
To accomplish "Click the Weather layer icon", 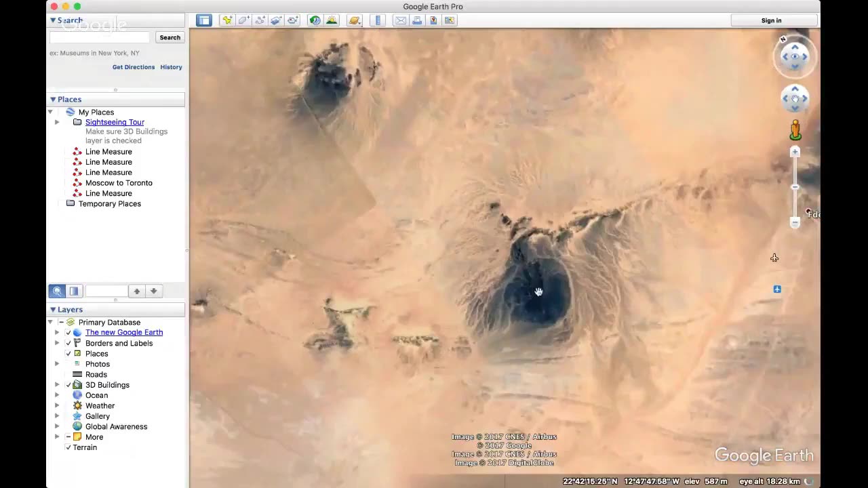I will pos(77,405).
